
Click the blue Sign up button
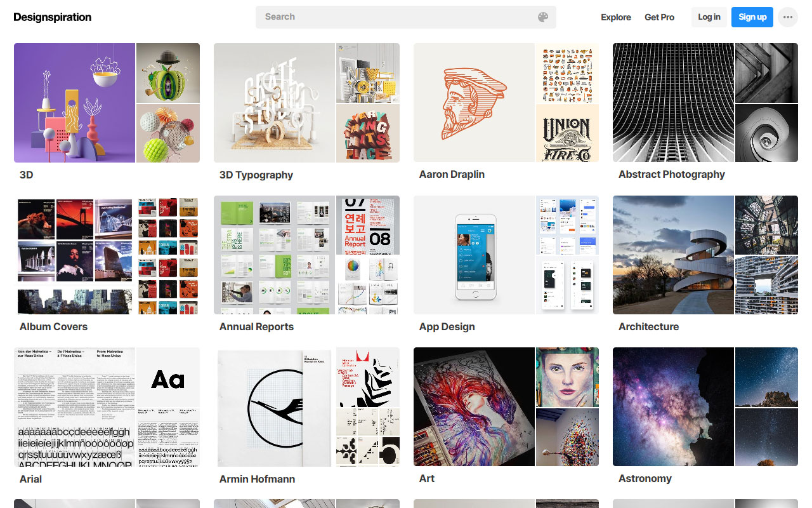pos(752,17)
